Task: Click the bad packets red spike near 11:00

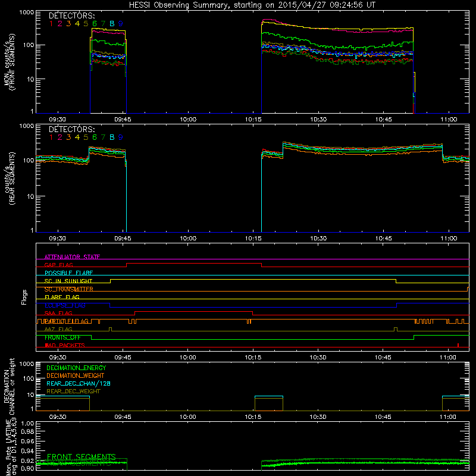Action: 458,345
